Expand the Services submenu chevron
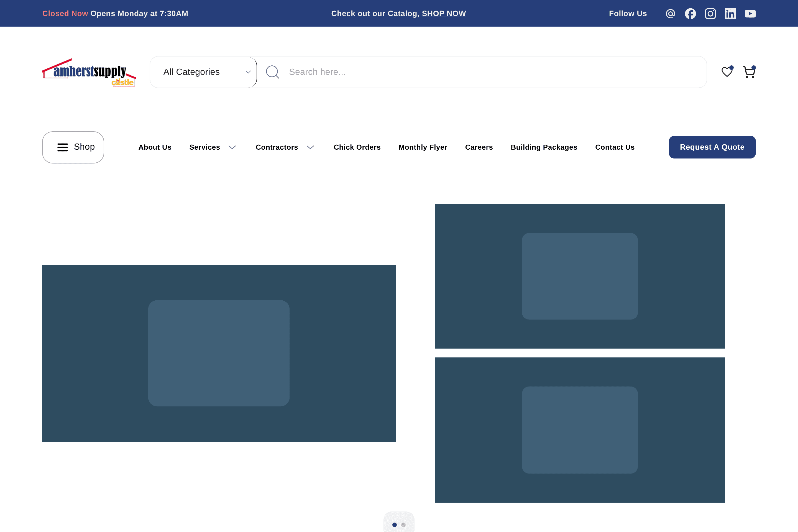This screenshot has width=798, height=532. 232,147
